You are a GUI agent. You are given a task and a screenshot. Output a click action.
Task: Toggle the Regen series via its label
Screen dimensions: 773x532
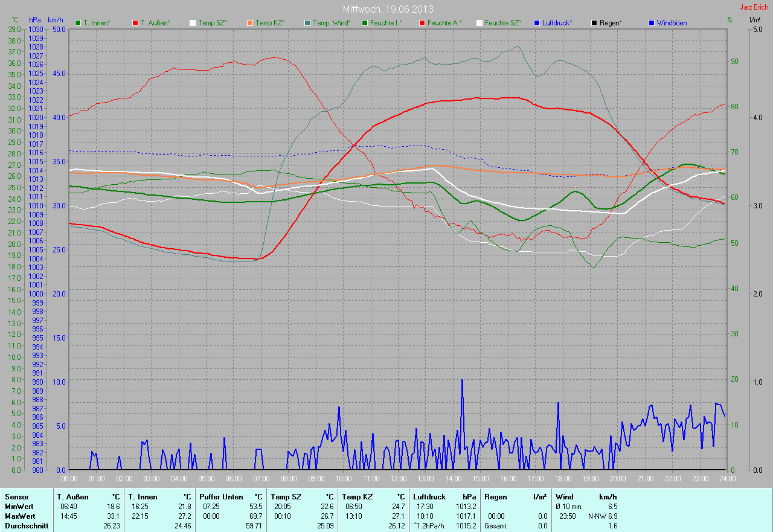point(611,23)
